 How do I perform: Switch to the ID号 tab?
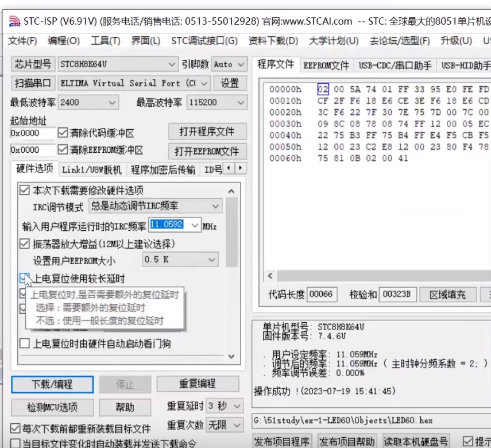(213, 170)
